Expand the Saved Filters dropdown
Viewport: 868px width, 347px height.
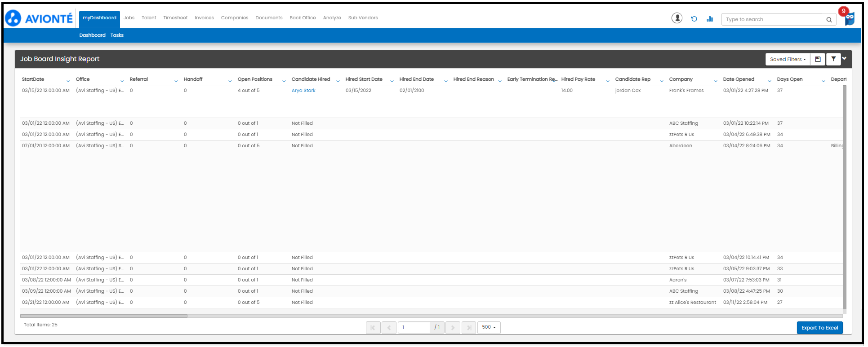tap(788, 59)
